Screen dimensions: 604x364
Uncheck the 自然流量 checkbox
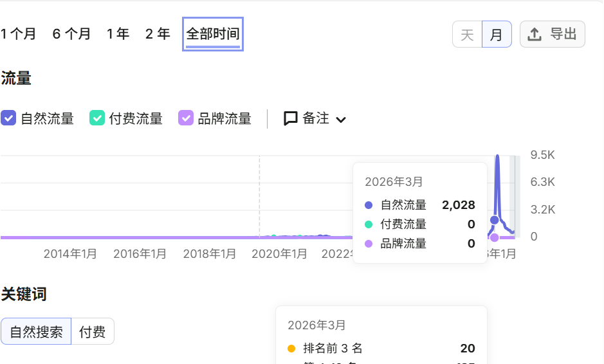[8, 118]
